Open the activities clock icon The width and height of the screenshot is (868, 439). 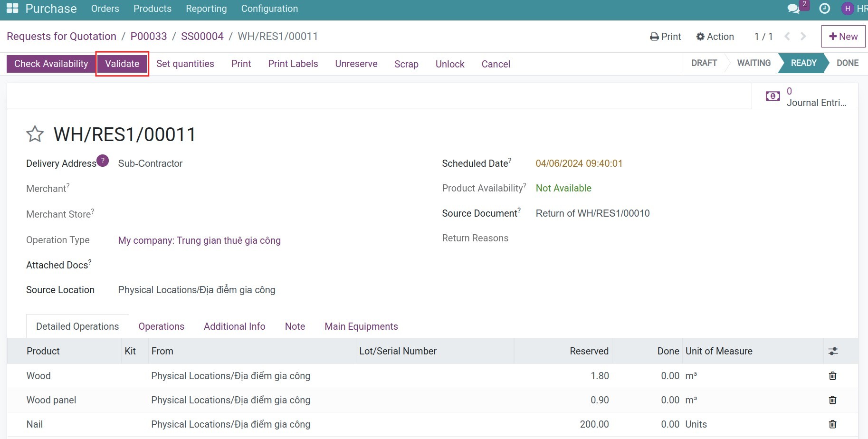pyautogui.click(x=825, y=9)
